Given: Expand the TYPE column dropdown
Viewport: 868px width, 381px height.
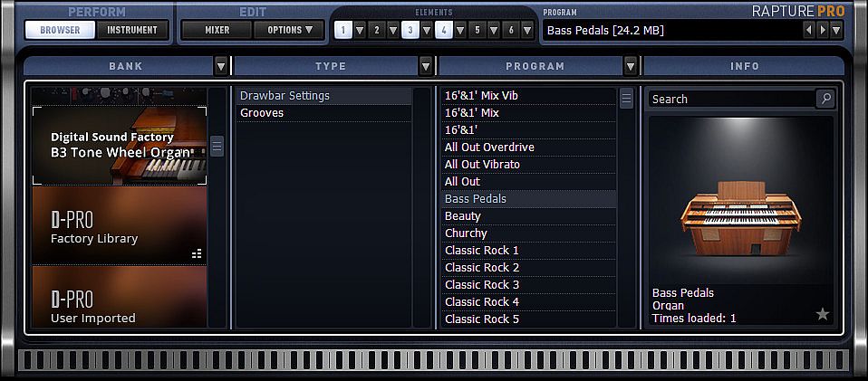Looking at the screenshot, I should click(x=426, y=66).
